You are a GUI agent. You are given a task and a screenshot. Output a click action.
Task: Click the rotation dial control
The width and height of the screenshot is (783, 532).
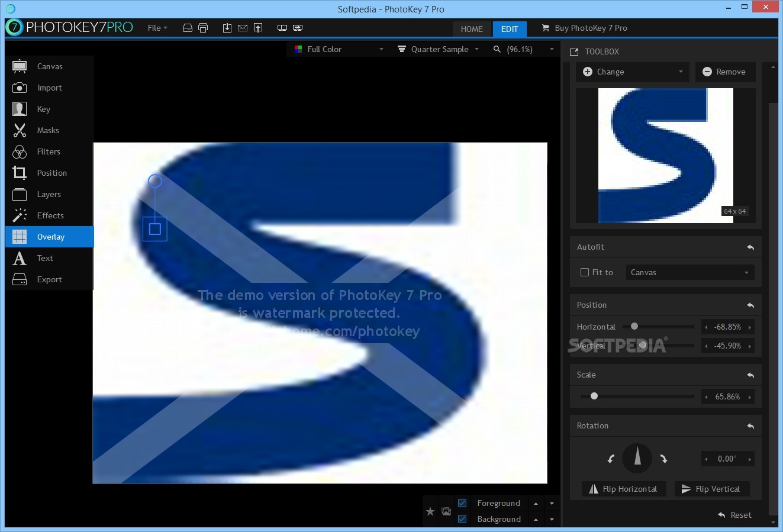(x=637, y=458)
